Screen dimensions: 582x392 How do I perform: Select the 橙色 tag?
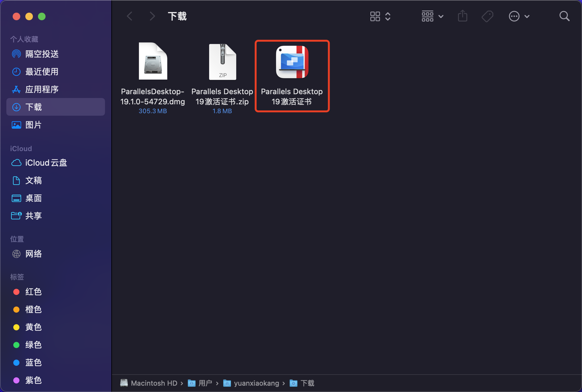[56, 309]
